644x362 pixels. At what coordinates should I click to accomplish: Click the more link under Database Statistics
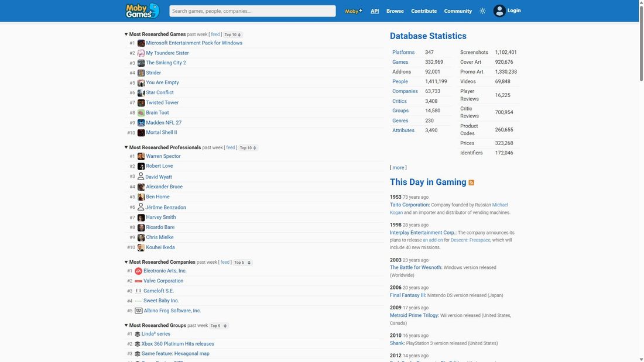[x=398, y=167]
